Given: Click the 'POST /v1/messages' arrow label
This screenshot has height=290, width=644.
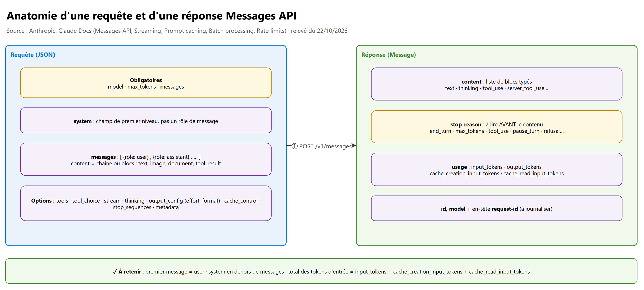Looking at the screenshot, I should [x=322, y=146].
